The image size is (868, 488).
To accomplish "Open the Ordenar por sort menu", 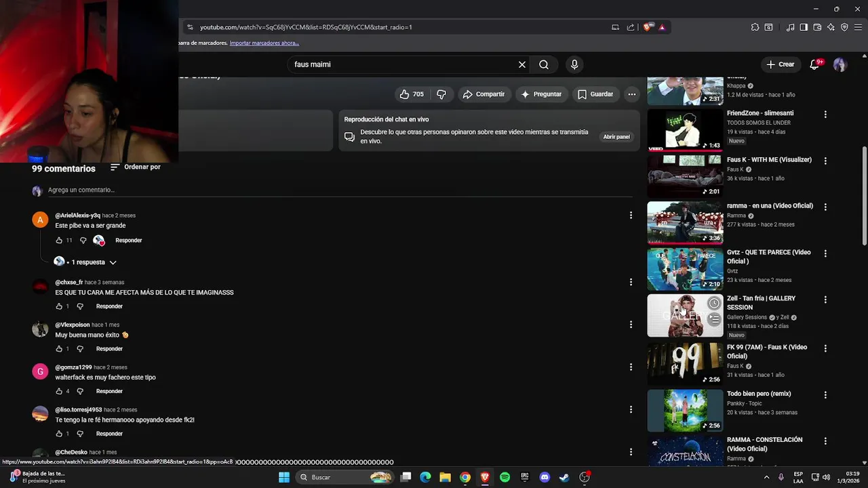I will (x=136, y=167).
